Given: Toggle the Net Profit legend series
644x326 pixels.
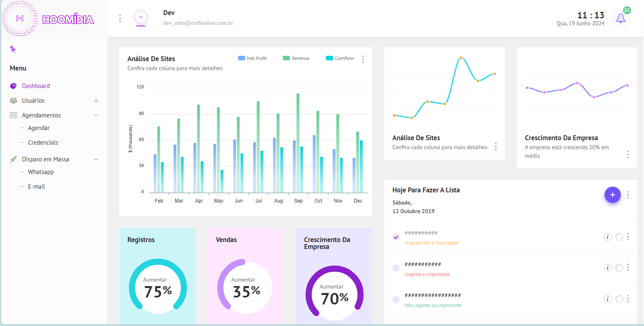Looking at the screenshot, I should (252, 58).
